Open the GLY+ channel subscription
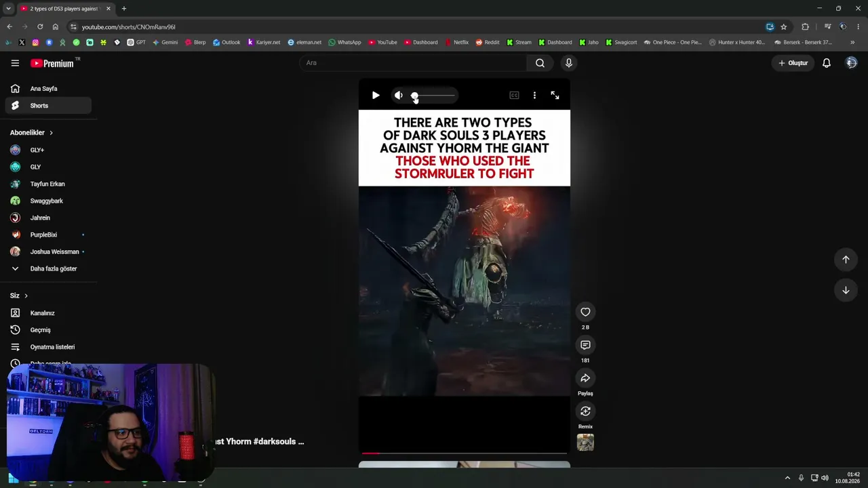868x488 pixels. 48,150
